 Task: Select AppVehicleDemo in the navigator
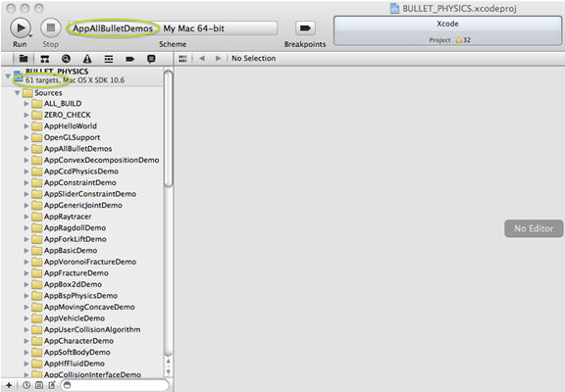click(75, 318)
